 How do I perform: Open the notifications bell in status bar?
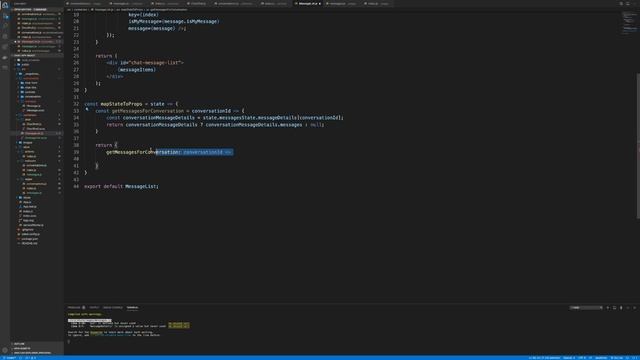(x=635, y=358)
